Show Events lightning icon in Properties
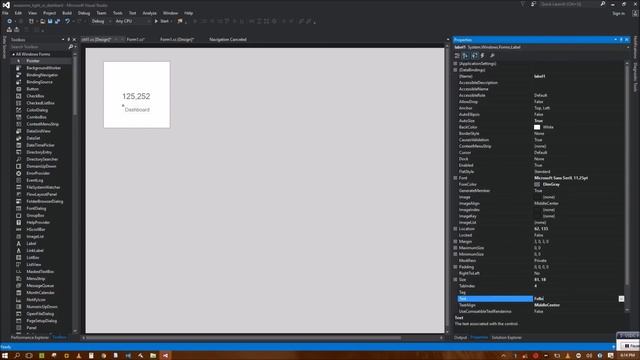640x360 pixels. tap(483, 56)
